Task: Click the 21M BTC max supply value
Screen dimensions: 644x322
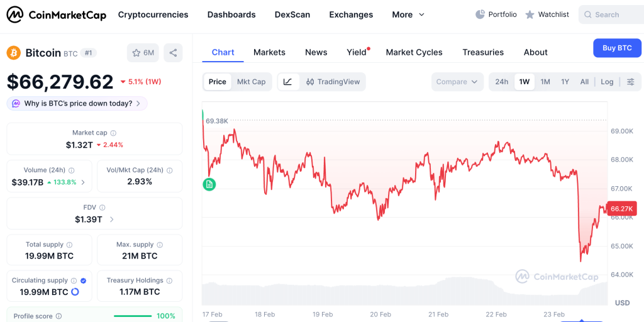Action: (x=140, y=256)
